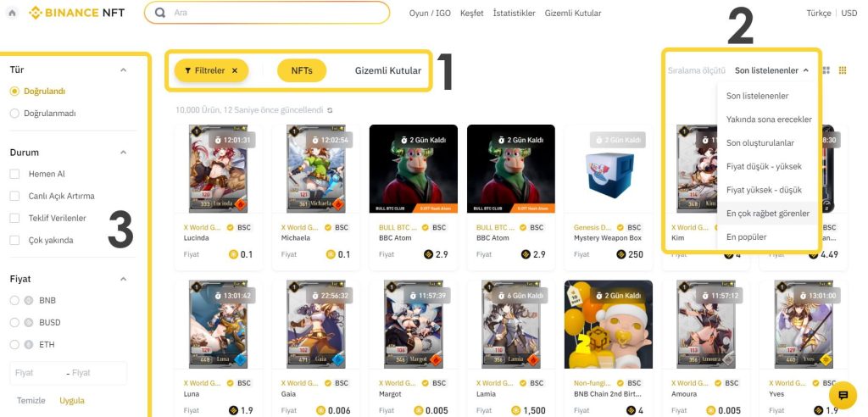
Task: Remove filters with the X on Filtreler
Action: tap(235, 70)
